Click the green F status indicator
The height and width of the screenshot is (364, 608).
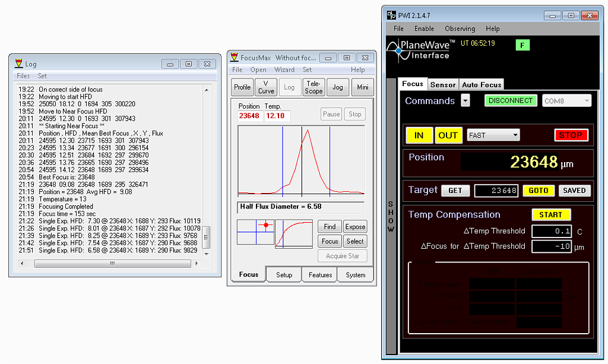522,45
